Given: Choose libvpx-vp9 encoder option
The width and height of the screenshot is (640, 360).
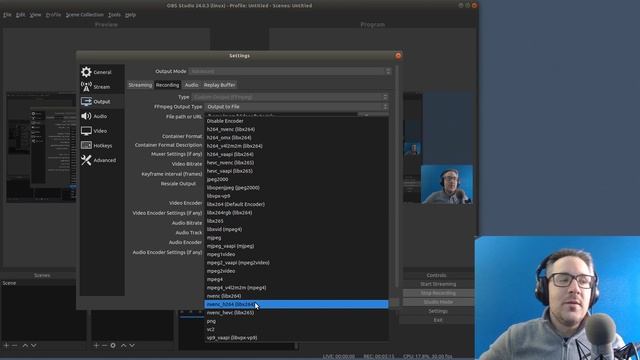Looking at the screenshot, I should 296,196.
